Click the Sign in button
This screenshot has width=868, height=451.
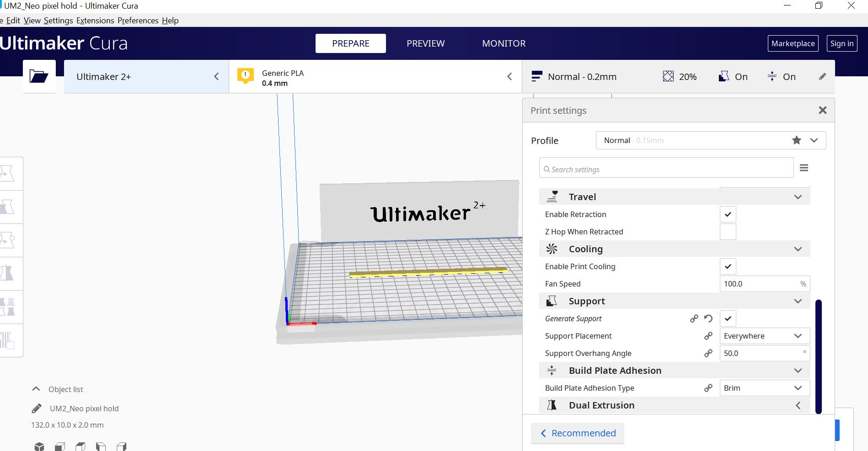842,43
